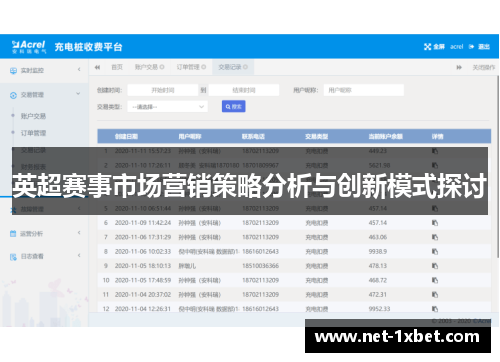Screen dimensions: 500x362
Task: Click the 详情 column header
Action: point(438,136)
